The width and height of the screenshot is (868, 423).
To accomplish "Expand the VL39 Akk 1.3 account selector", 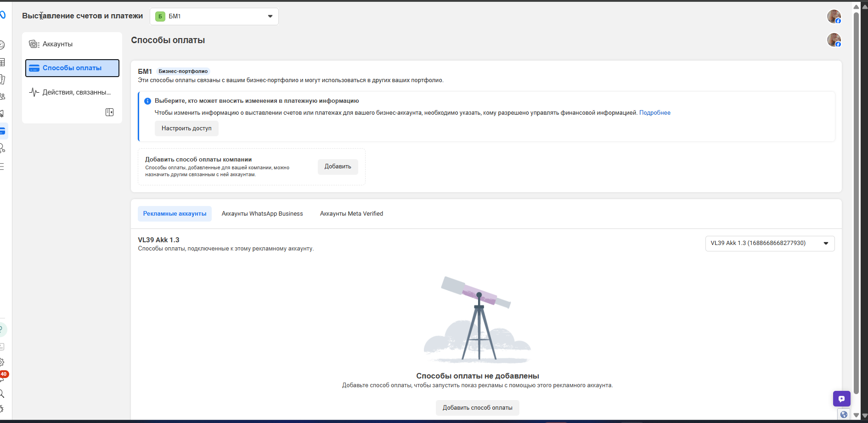I will pyautogui.click(x=770, y=243).
